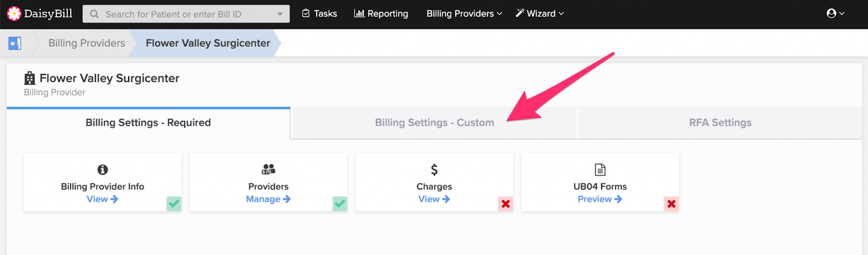Click the red X on UB04 Forms card
The width and height of the screenshot is (868, 255).
[x=672, y=204]
